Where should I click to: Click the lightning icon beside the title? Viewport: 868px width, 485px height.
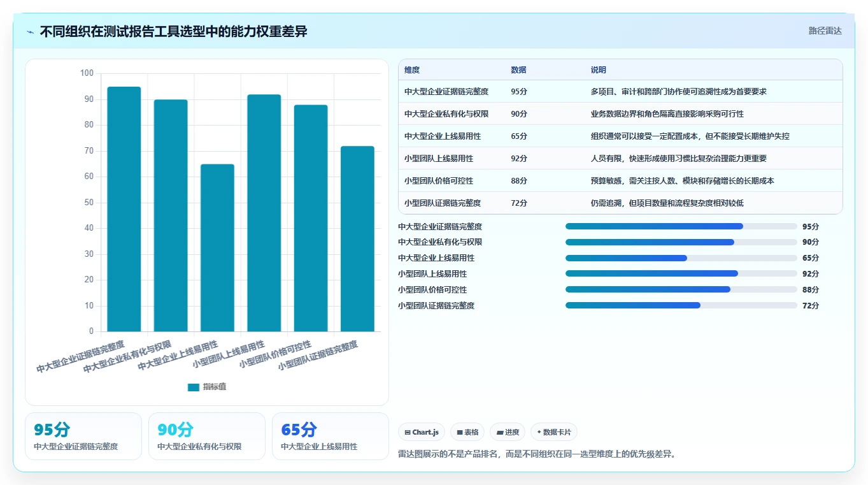[31, 32]
